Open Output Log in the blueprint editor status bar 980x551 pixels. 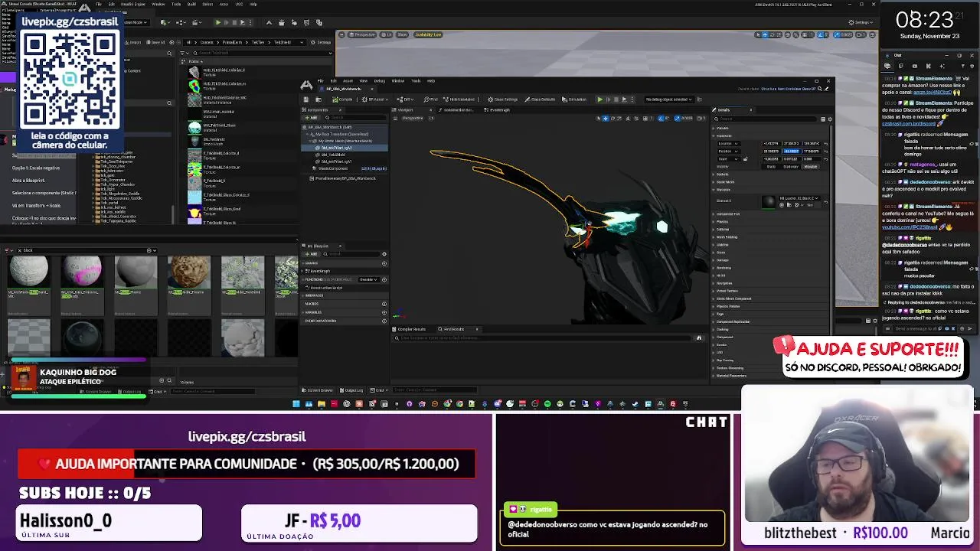[x=351, y=390]
